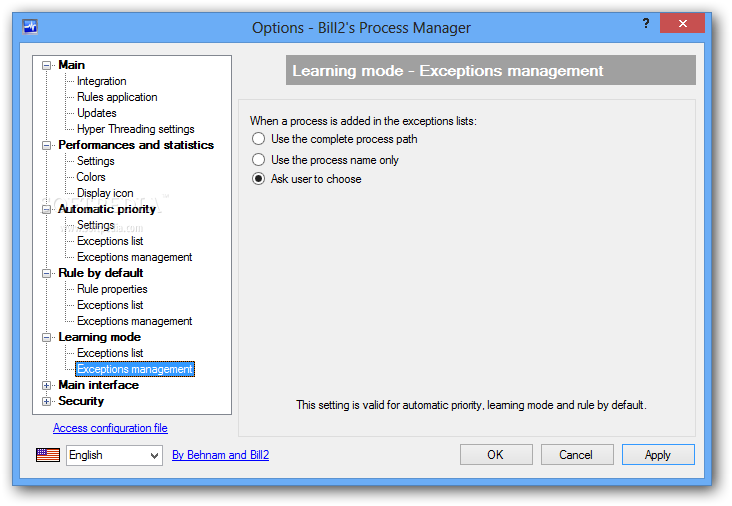The height and width of the screenshot is (506, 732).
Task: Collapse the Learning mode tree node
Action: (x=46, y=337)
